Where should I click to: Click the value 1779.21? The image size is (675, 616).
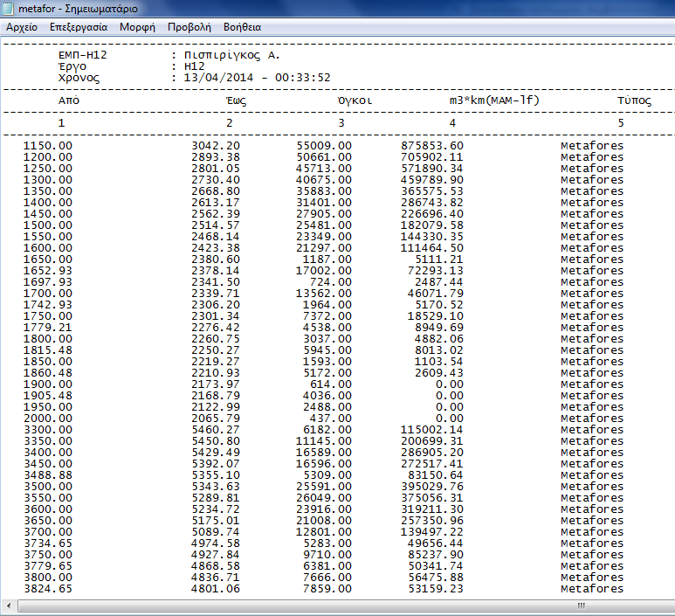[48, 328]
